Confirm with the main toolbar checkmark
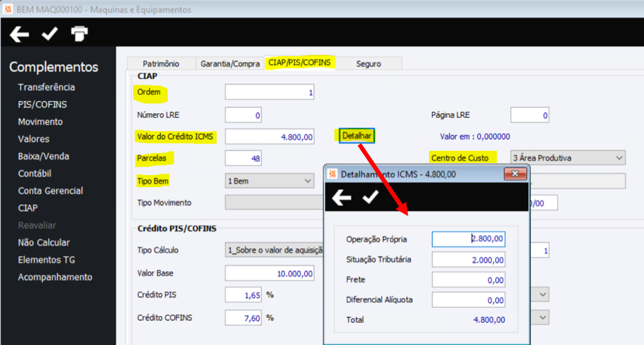Screen dimensions: 644x345 pos(50,33)
